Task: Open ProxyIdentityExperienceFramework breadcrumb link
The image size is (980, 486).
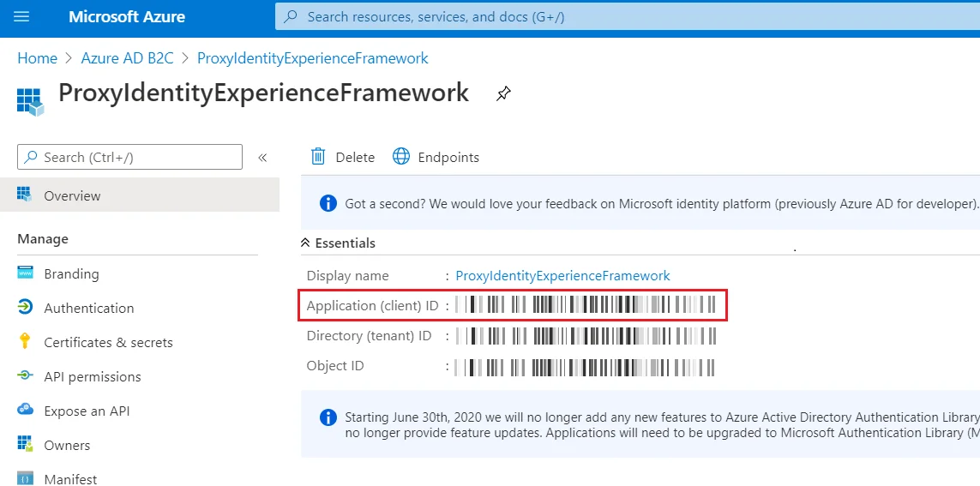Action: [x=312, y=58]
